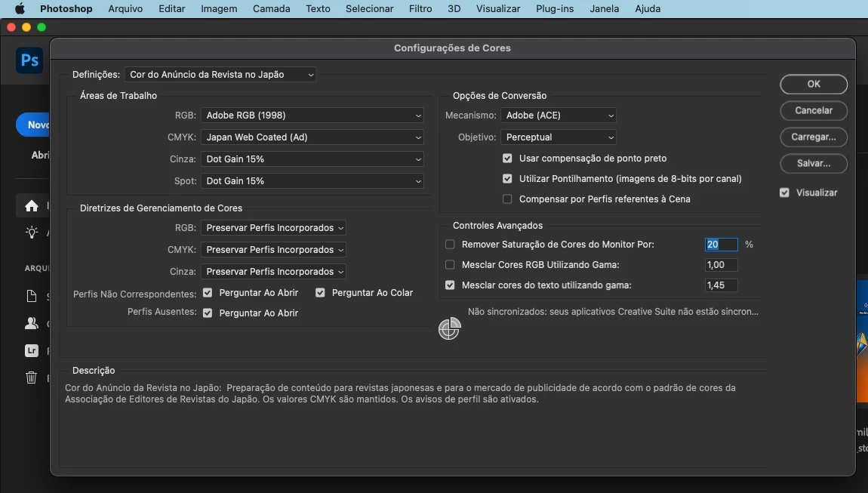This screenshot has width=868, height=493.
Task: Open the Selecionar menu
Action: 369,9
